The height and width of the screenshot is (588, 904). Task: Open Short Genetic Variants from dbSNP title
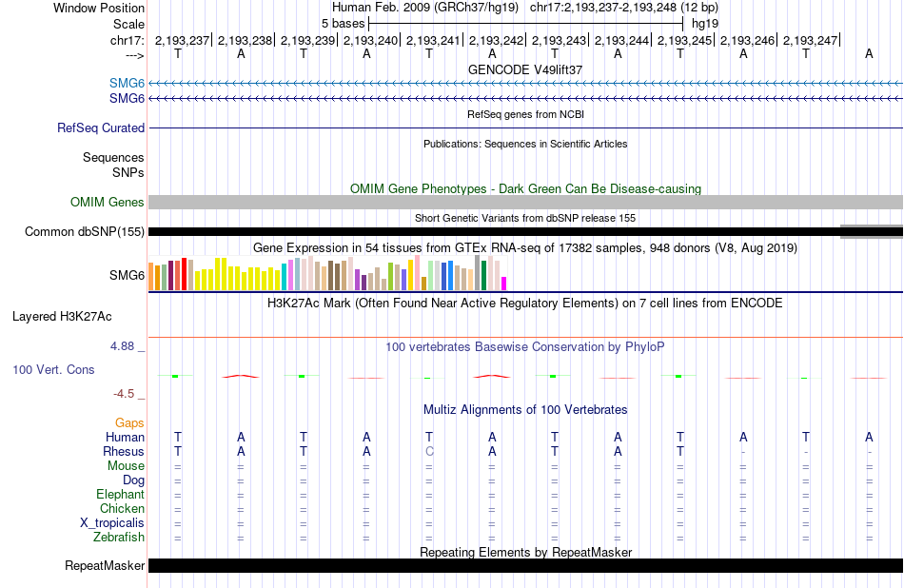(525, 218)
